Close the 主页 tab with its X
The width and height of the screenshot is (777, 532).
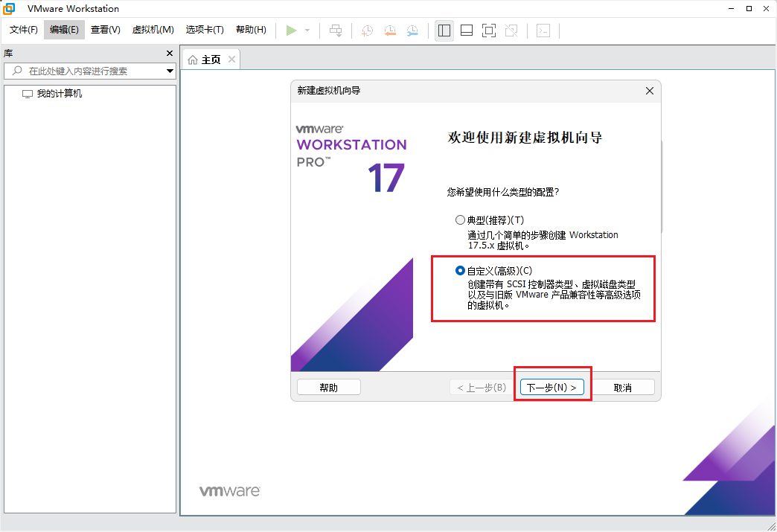231,60
